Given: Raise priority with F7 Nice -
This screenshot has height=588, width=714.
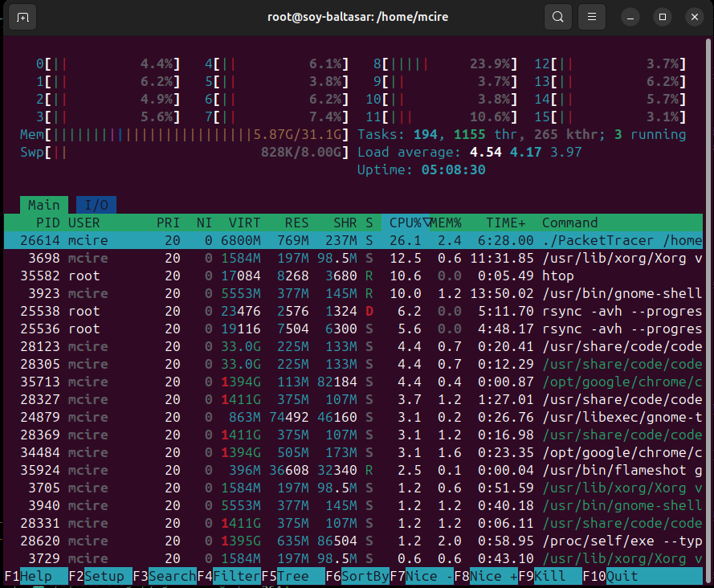Looking at the screenshot, I should point(422,576).
